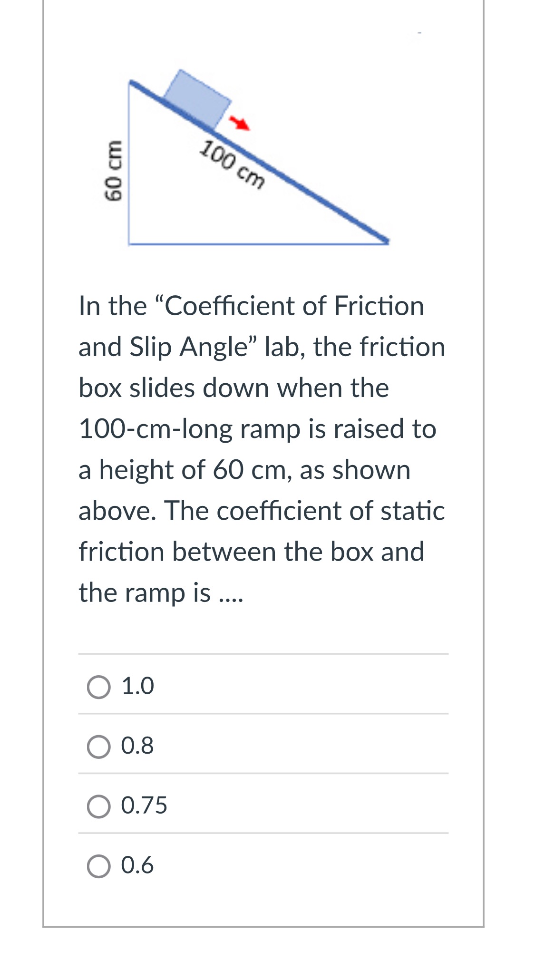535x980 pixels.
Task: Click the "0.6" answer label text
Action: 137,865
